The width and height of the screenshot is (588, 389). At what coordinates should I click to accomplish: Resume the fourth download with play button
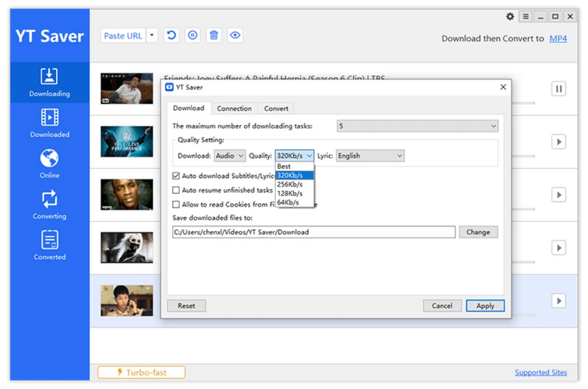point(558,247)
